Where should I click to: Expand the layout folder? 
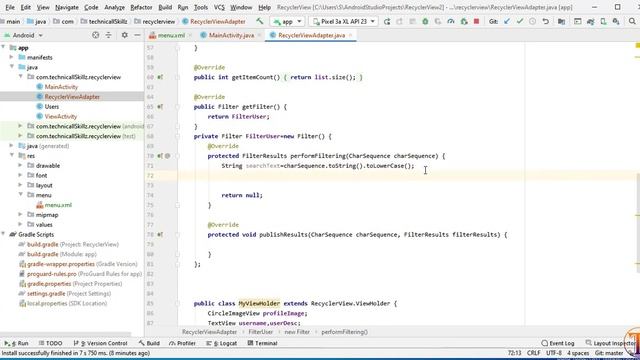click(20, 185)
